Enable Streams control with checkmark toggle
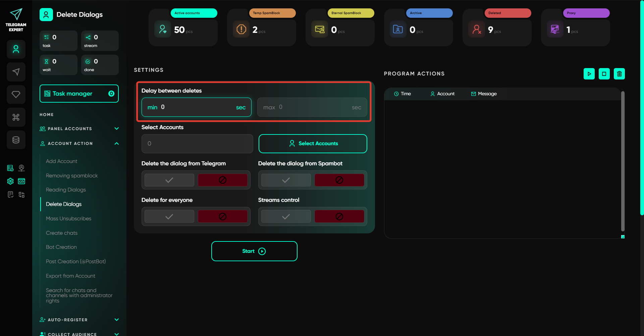The height and width of the screenshot is (336, 644). click(x=286, y=217)
